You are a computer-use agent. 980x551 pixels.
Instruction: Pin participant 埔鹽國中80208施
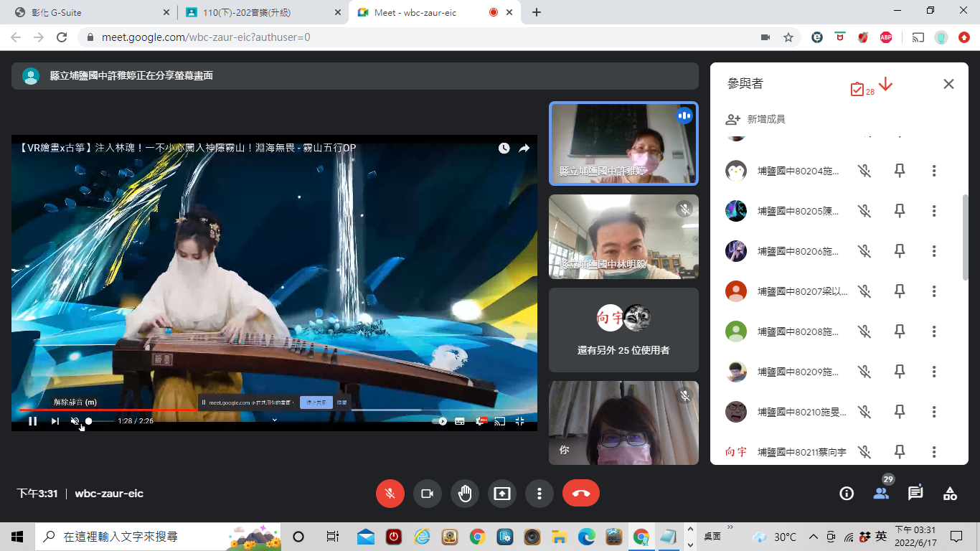point(900,331)
